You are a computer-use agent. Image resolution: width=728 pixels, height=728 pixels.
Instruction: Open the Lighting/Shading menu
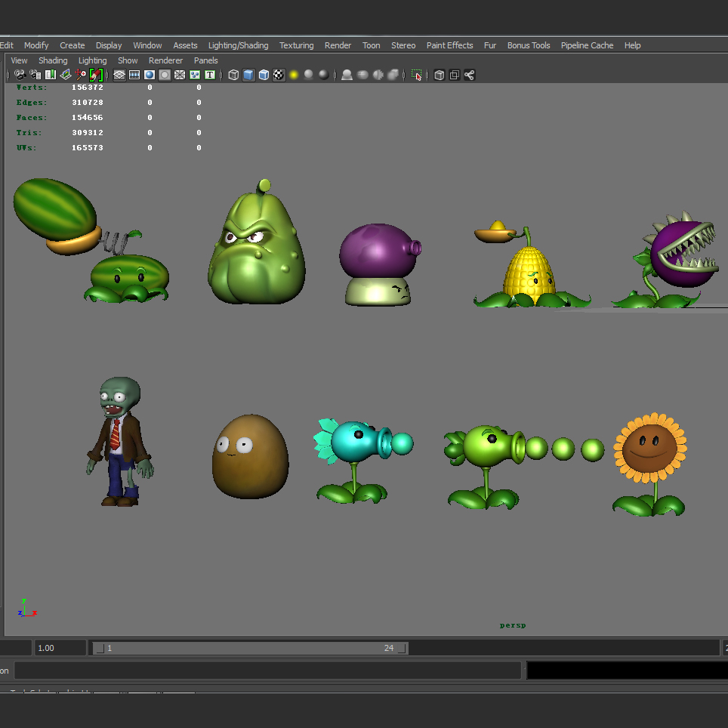(238, 45)
